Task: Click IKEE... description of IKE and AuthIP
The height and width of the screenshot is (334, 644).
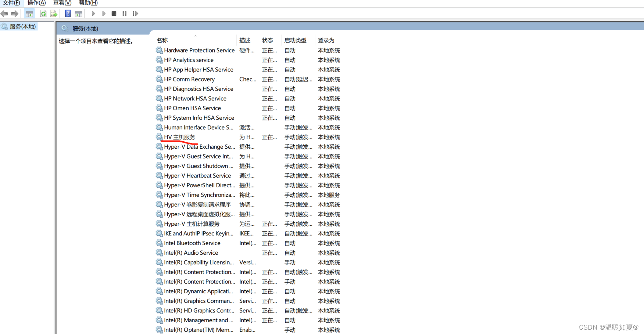Action: pyautogui.click(x=247, y=233)
